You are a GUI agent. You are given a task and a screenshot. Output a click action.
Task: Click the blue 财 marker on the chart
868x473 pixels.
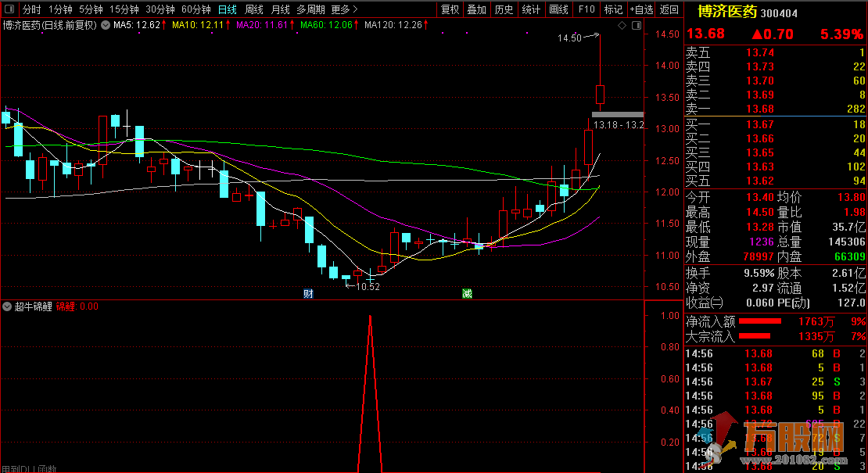pos(308,294)
